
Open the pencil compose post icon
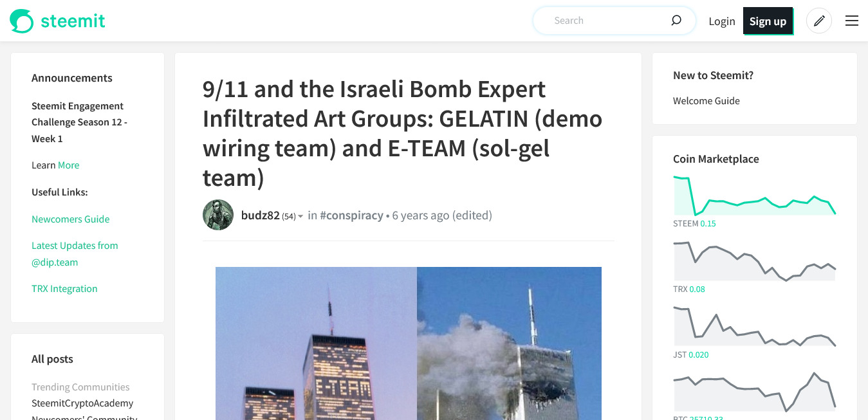click(x=819, y=21)
